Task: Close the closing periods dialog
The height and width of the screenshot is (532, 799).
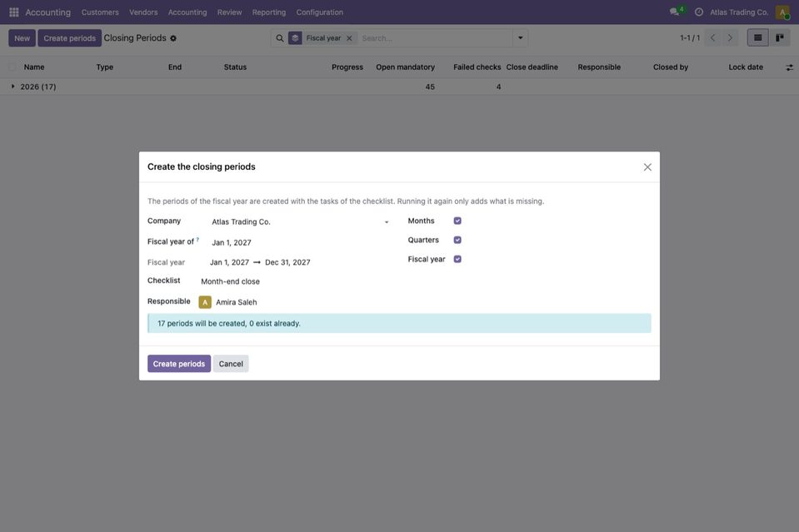Action: 647,167
